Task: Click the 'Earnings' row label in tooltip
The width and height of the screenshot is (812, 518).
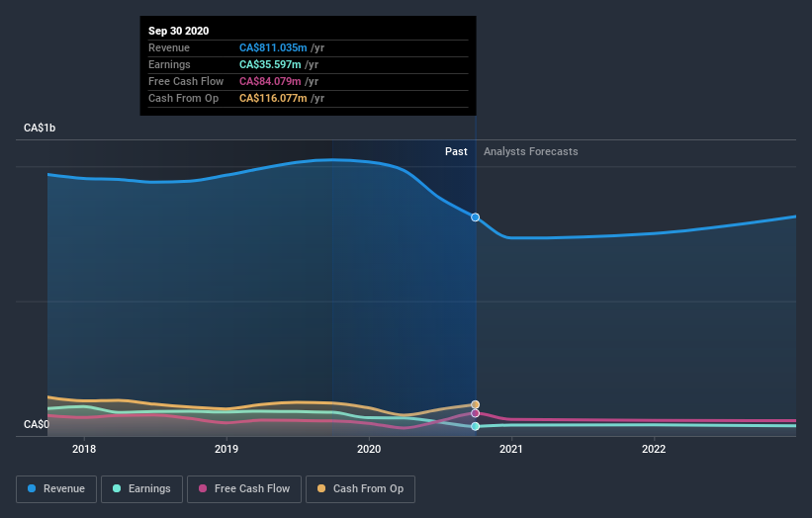Action: 169,64
